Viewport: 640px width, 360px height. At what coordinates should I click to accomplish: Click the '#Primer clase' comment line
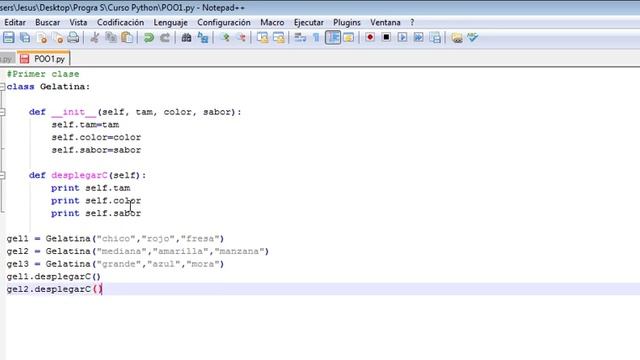point(43,74)
